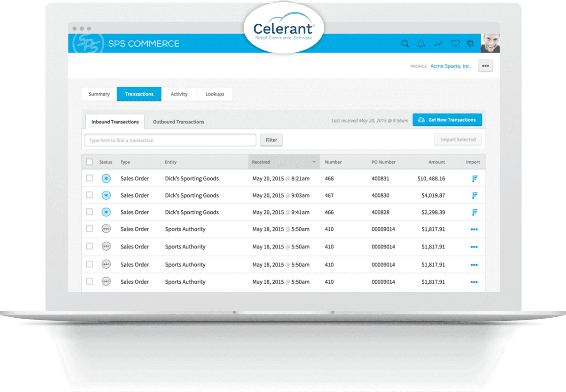Screen dimensions: 566x392
Task: Open the Activity tab
Action: pyautogui.click(x=179, y=94)
